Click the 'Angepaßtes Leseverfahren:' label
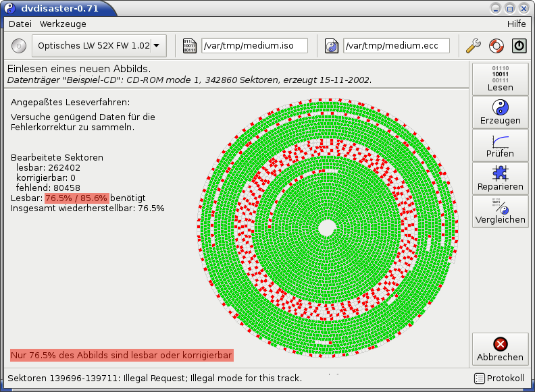 click(x=70, y=103)
